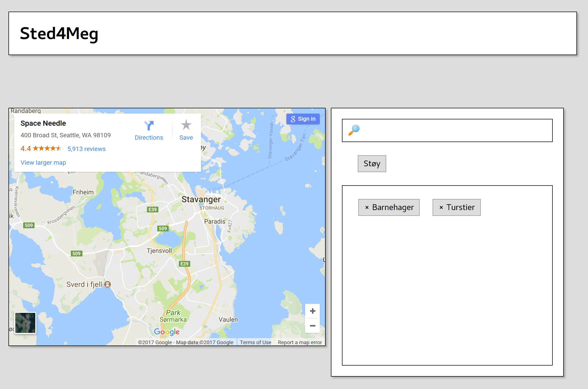The image size is (588, 389).
Task: Click Report a map error link
Action: pyautogui.click(x=300, y=342)
